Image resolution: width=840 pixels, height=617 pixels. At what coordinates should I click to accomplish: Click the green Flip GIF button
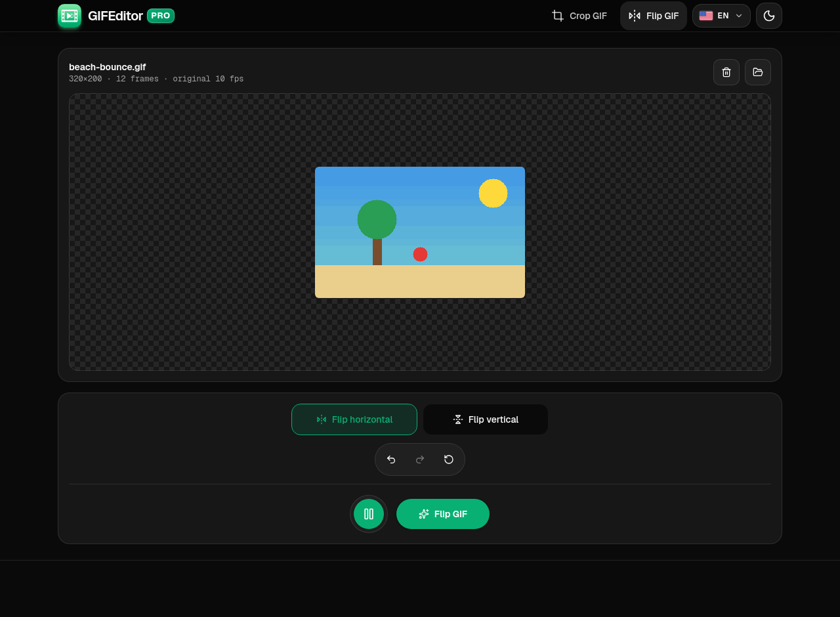(443, 514)
